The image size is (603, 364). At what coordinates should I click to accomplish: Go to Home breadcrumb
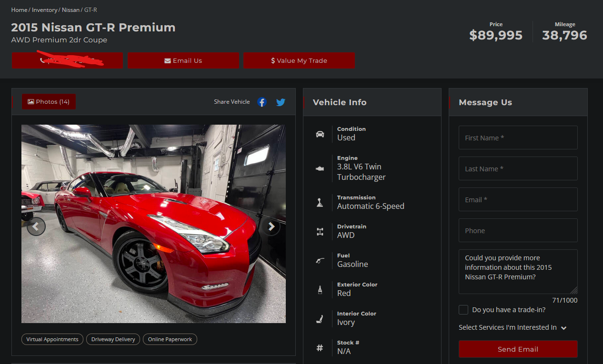coord(19,10)
